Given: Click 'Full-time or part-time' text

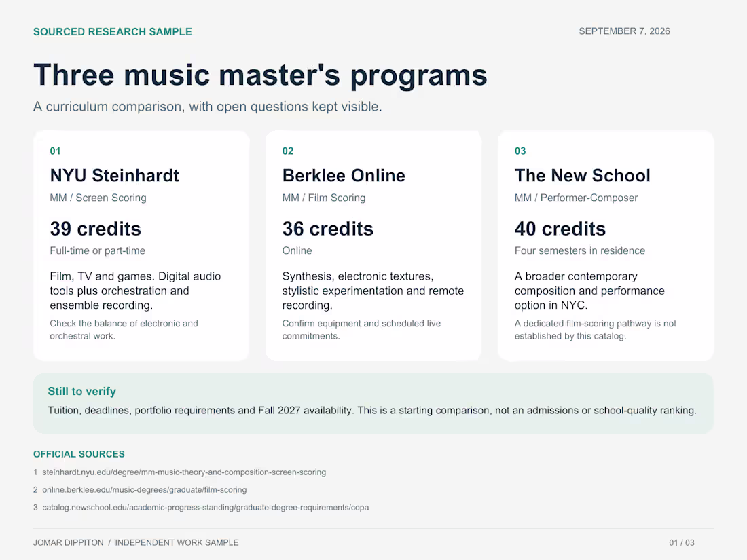Looking at the screenshot, I should (98, 250).
